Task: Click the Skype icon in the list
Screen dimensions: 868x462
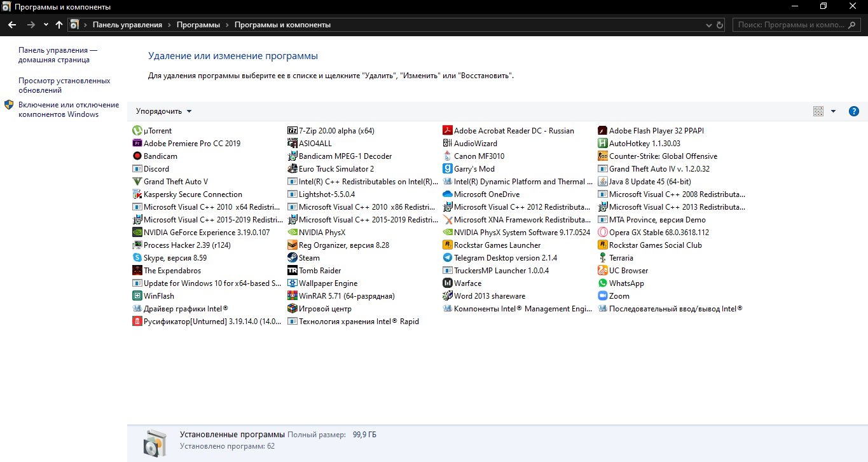Action: (137, 258)
